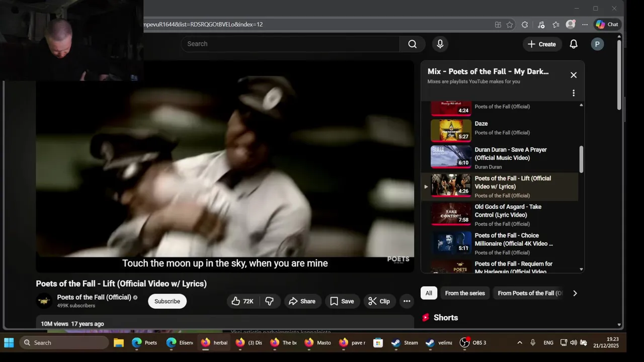The width and height of the screenshot is (644, 362).
Task: Select the From the series chip
Action: [x=465, y=293]
